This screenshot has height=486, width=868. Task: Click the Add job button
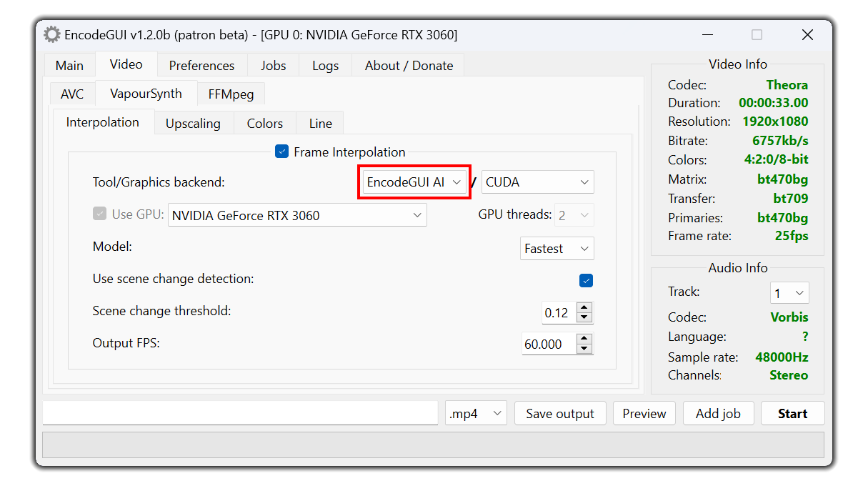coord(718,413)
